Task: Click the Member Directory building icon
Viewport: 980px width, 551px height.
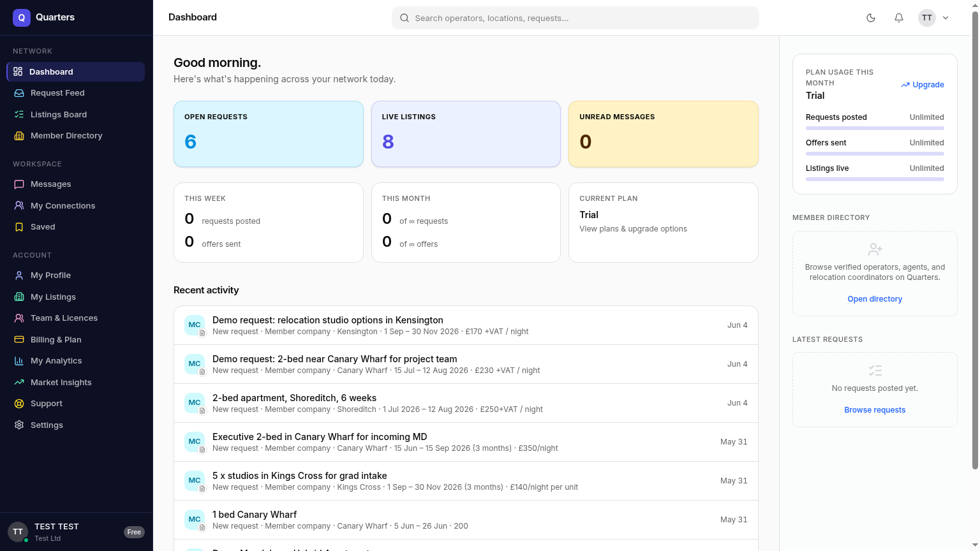Action: pyautogui.click(x=19, y=136)
